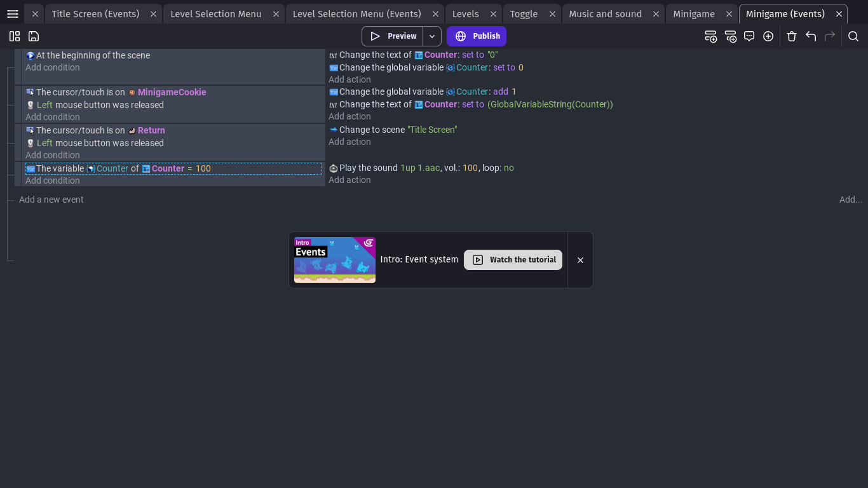Insert a comment via the speech bubble icon
The height and width of the screenshot is (488, 868).
(x=749, y=36)
